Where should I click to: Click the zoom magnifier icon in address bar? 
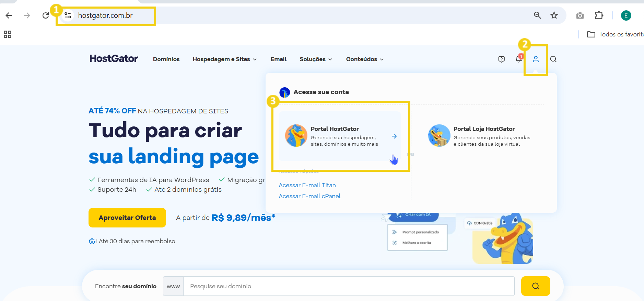click(x=538, y=15)
